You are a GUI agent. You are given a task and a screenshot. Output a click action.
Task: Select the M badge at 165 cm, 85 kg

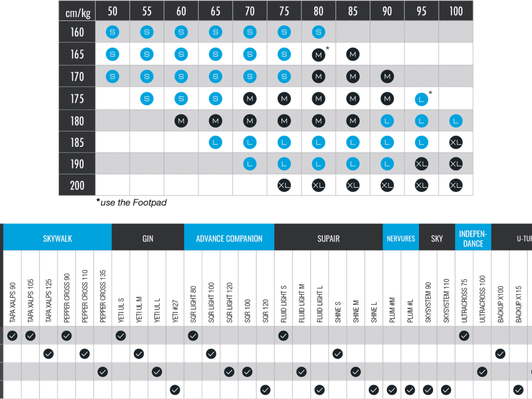(353, 54)
